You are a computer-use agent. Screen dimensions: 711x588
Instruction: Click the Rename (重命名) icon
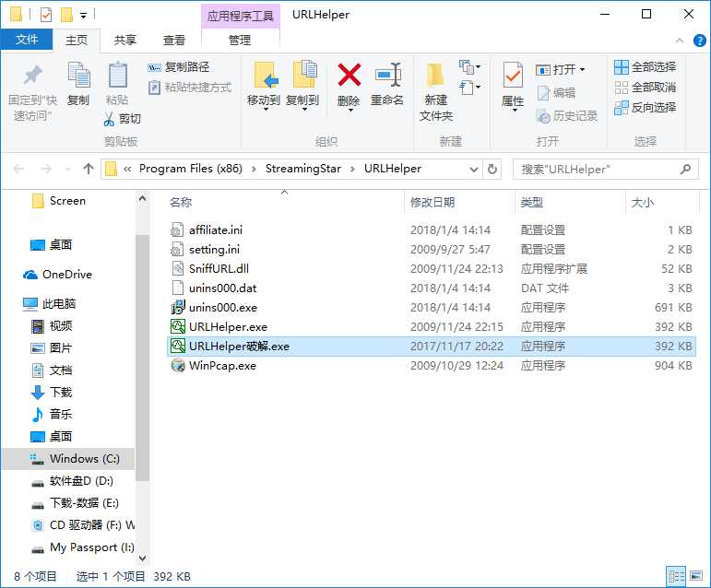pyautogui.click(x=387, y=76)
